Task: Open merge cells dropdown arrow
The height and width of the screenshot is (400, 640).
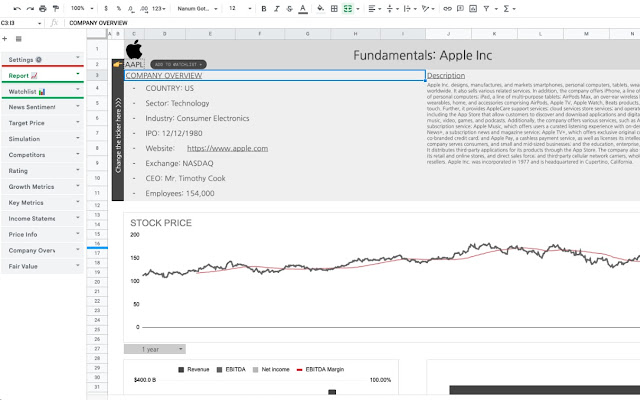Action: tap(358, 9)
